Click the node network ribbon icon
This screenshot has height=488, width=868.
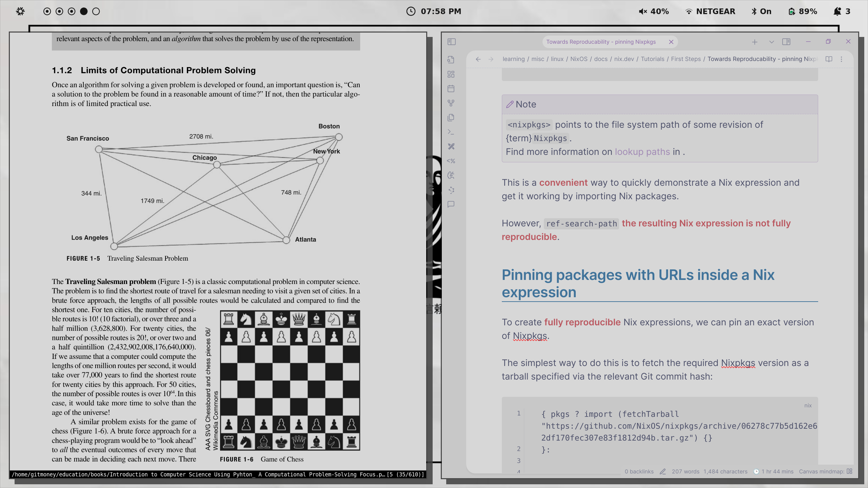pos(451,190)
